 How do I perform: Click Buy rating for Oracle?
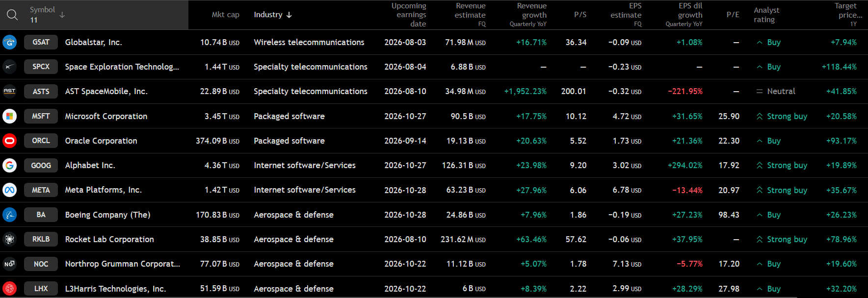768,141
